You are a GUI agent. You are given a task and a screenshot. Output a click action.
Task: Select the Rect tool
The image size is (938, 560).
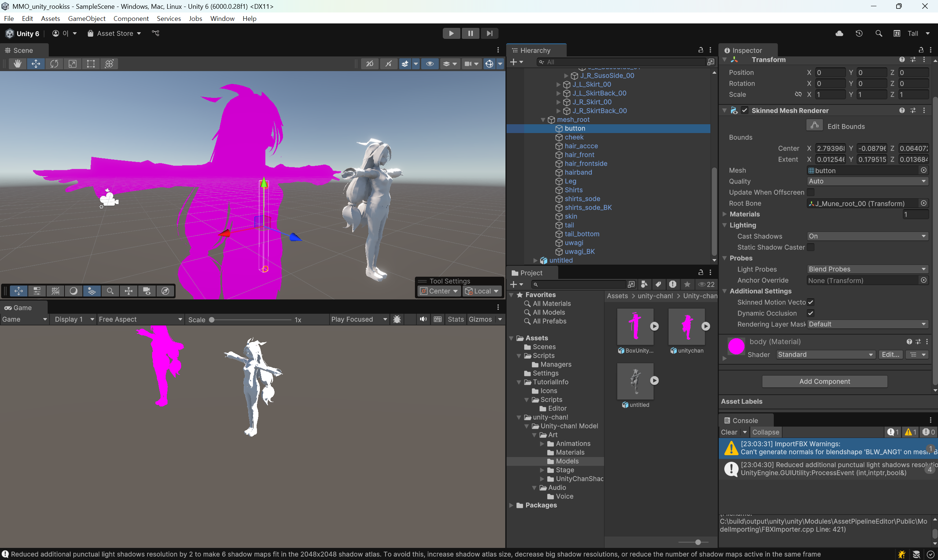[x=91, y=64]
